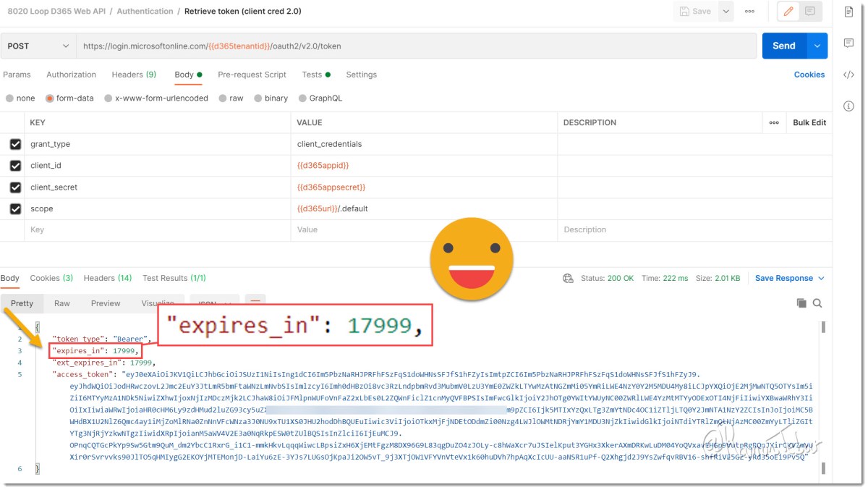
Task: Expand the Save Response dropdown
Action: (x=790, y=278)
